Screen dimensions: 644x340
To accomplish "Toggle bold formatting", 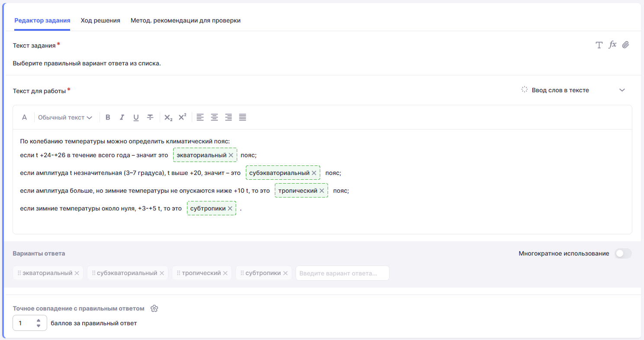I will pyautogui.click(x=108, y=117).
